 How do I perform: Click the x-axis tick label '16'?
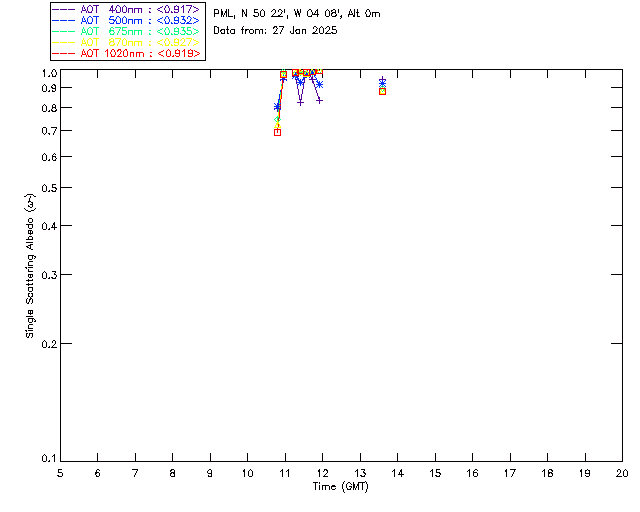[x=473, y=473]
